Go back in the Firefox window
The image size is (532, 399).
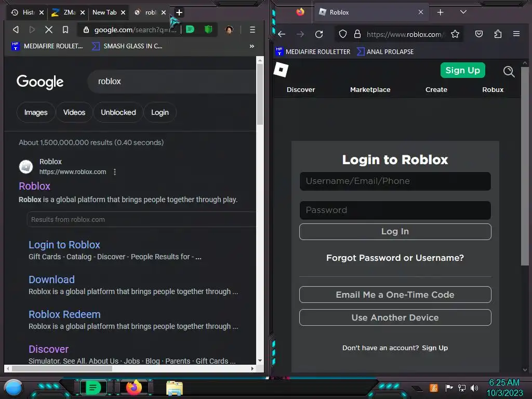pos(282,34)
